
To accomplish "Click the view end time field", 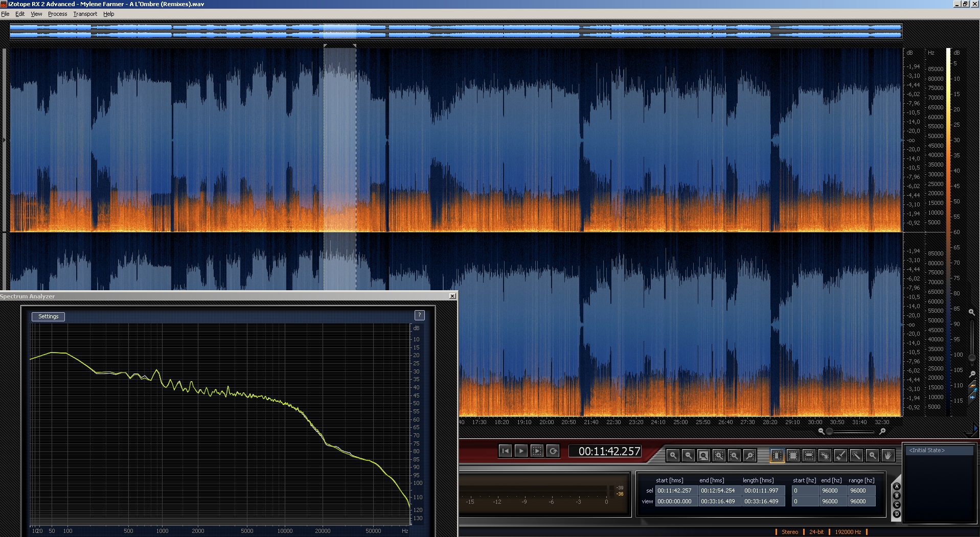I will tap(720, 501).
